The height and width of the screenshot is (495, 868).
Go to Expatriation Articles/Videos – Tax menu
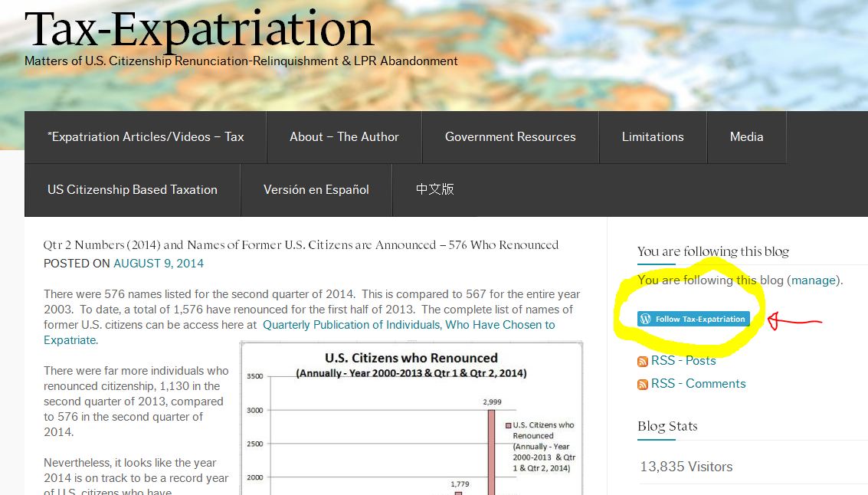[x=146, y=137]
